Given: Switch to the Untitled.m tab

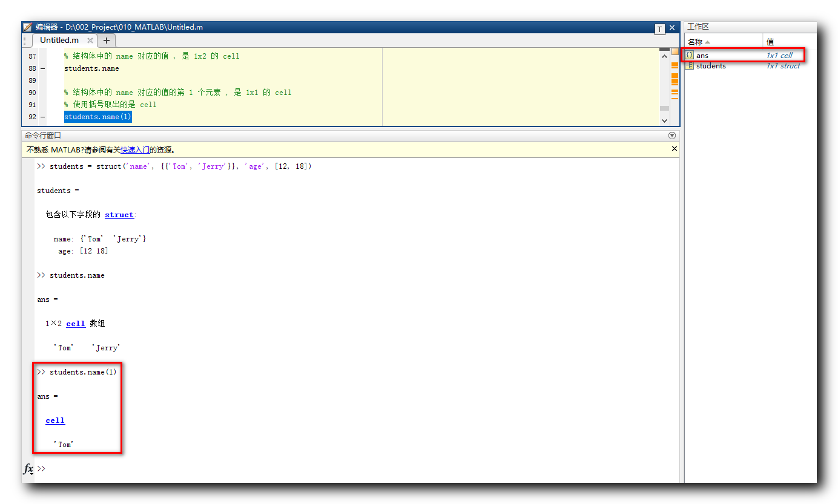Looking at the screenshot, I should 59,41.
